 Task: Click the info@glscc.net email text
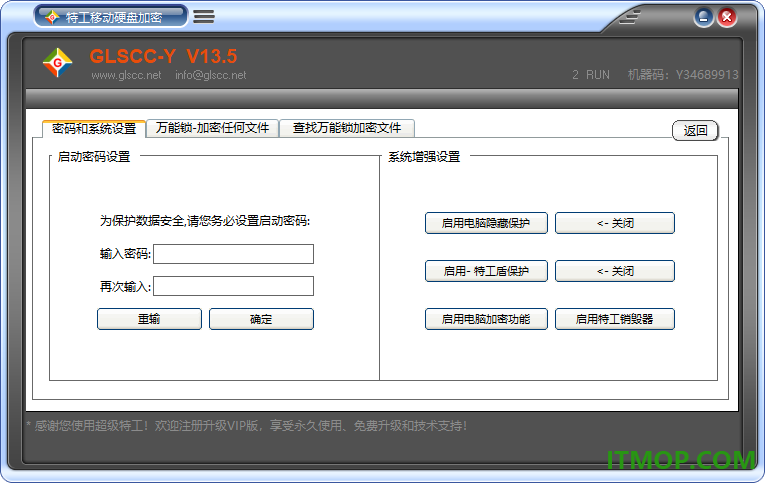(211, 75)
